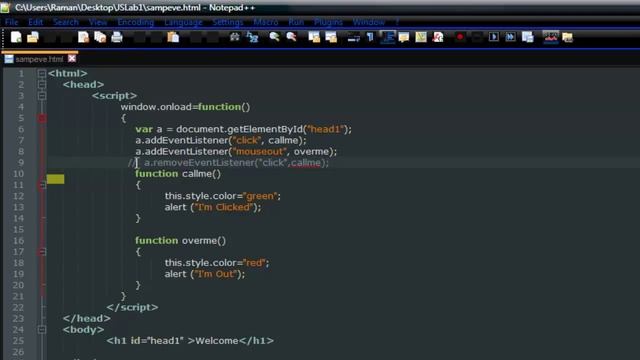Image resolution: width=640 pixels, height=360 pixels.
Task: Click the commented removeEventListener line
Action: [228, 163]
